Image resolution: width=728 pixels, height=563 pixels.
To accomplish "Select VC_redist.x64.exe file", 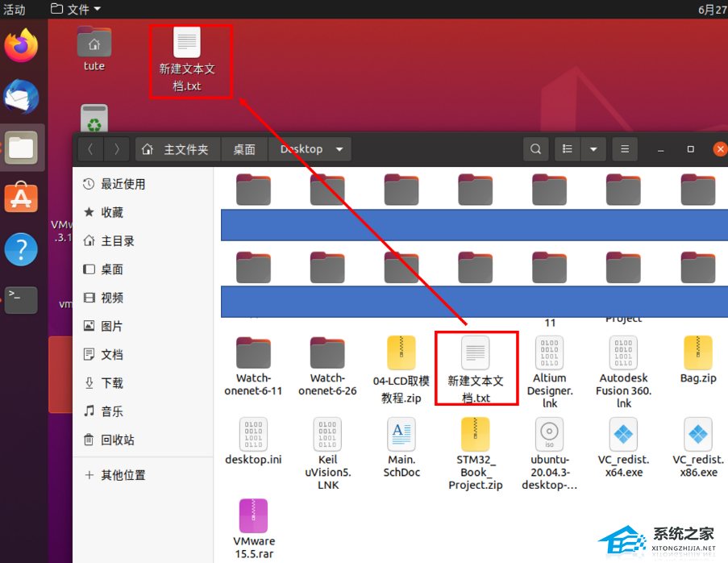I will (623, 447).
